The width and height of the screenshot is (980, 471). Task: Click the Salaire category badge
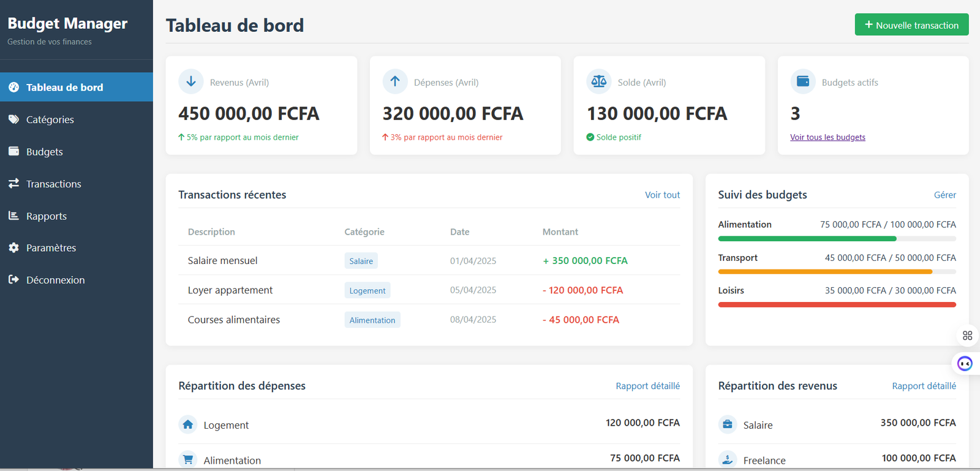pos(361,261)
